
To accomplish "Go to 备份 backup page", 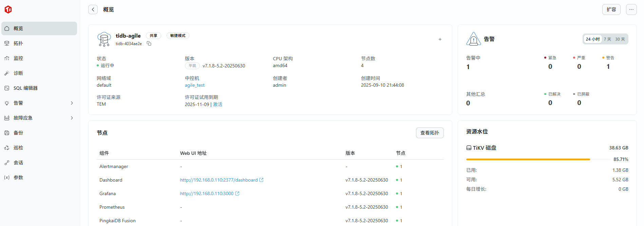I will (18, 133).
